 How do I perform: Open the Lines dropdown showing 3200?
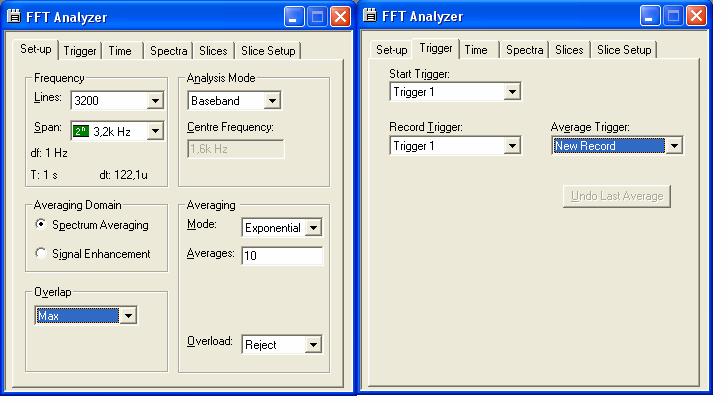[x=155, y=101]
